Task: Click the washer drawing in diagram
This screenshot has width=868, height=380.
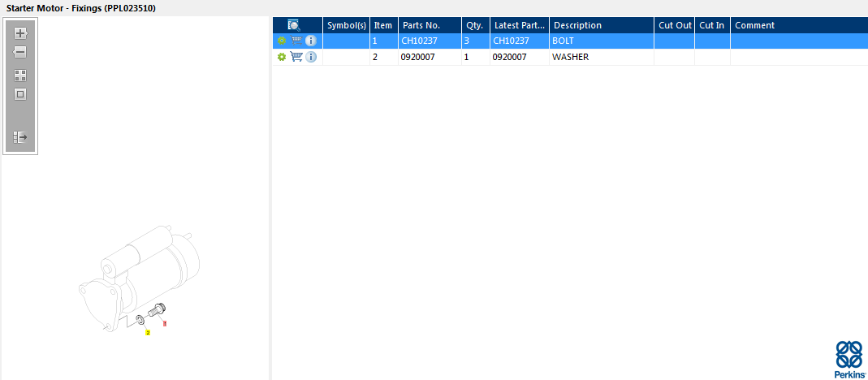Action: pos(140,320)
